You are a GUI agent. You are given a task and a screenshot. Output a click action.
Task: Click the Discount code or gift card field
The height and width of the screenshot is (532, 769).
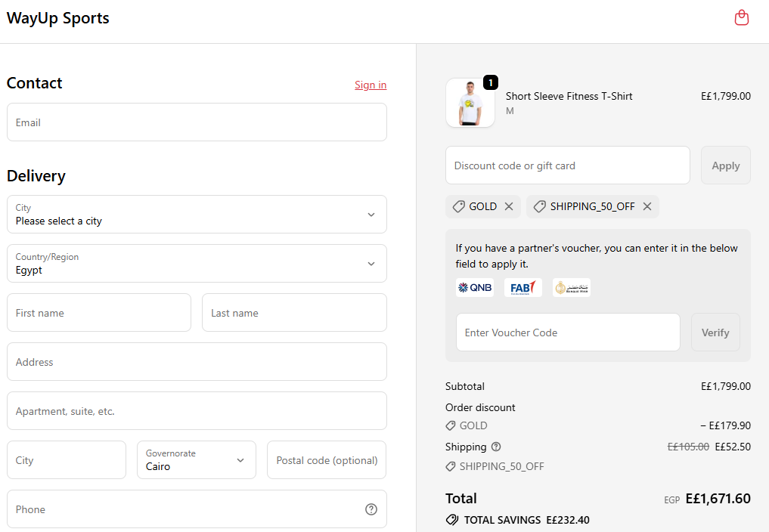[568, 165]
